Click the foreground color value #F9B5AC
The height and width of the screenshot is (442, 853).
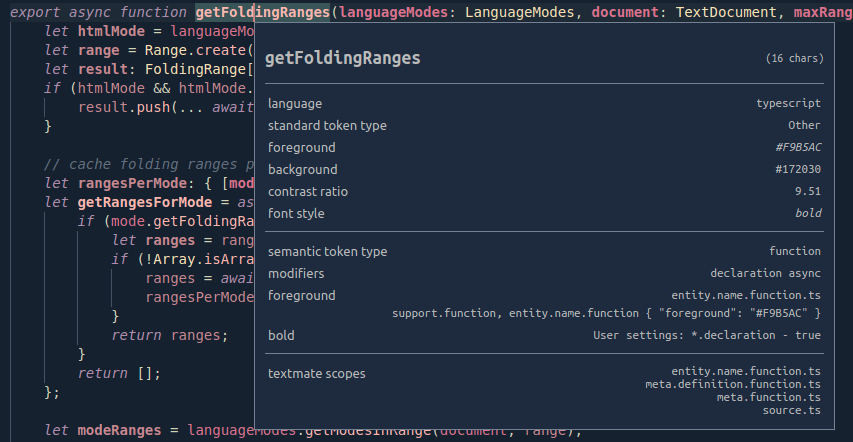point(798,148)
